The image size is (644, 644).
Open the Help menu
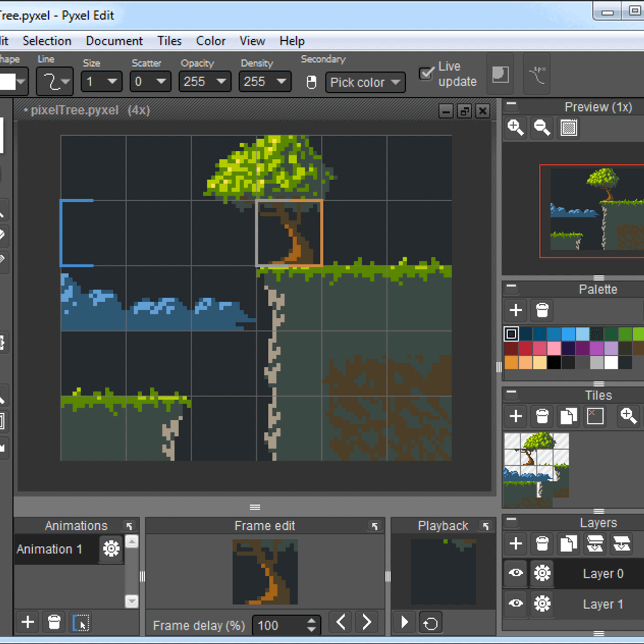pyautogui.click(x=292, y=41)
